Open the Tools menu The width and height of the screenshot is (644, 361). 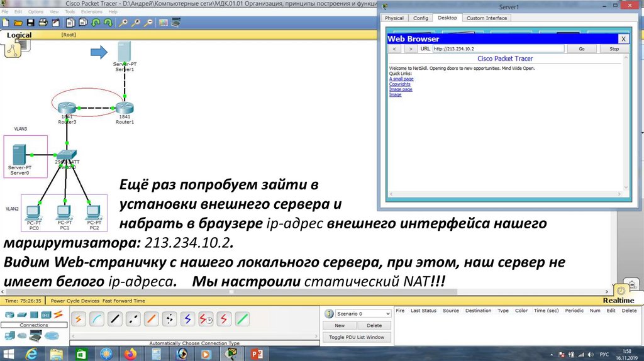coord(70,12)
